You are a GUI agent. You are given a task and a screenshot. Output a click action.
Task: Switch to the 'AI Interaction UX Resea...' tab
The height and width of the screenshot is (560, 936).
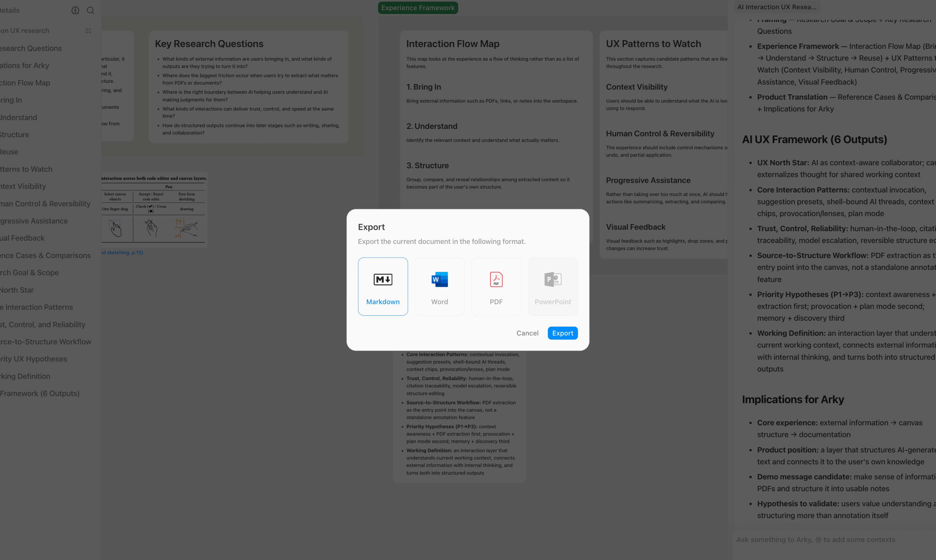(777, 7)
